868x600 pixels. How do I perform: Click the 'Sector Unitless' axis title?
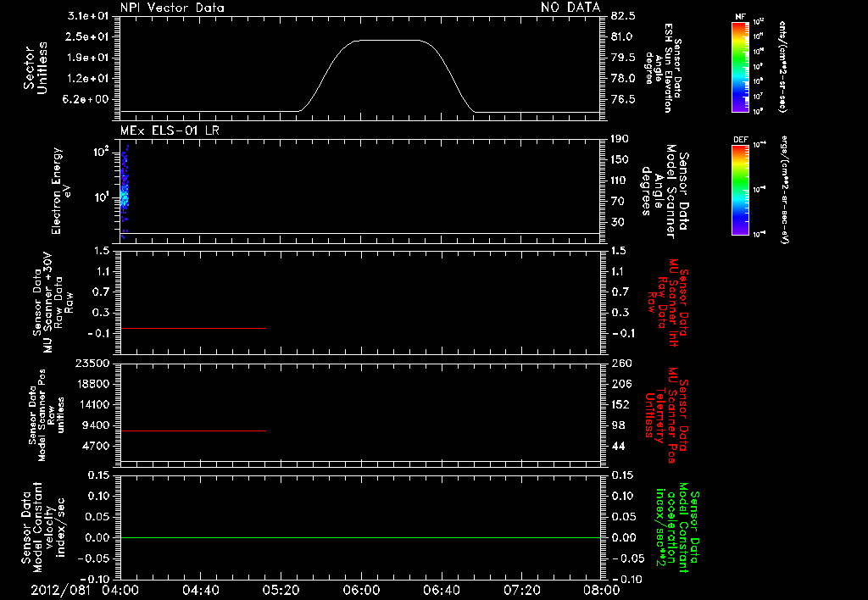click(36, 68)
